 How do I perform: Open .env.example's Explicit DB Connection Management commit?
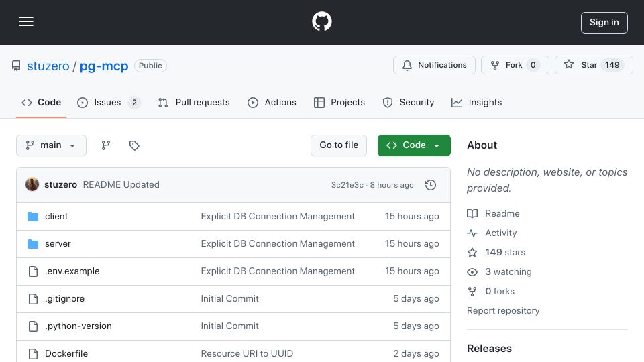click(x=278, y=271)
